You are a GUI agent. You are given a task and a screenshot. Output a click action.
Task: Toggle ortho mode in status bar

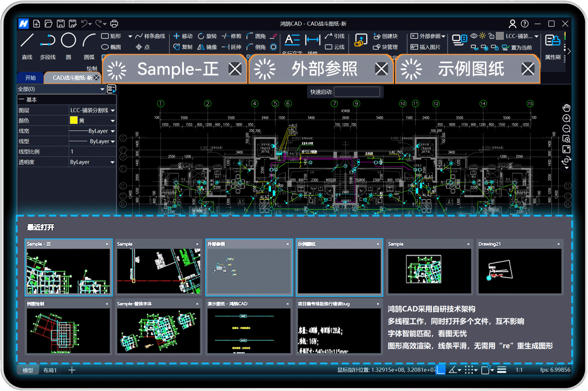pyautogui.click(x=441, y=370)
